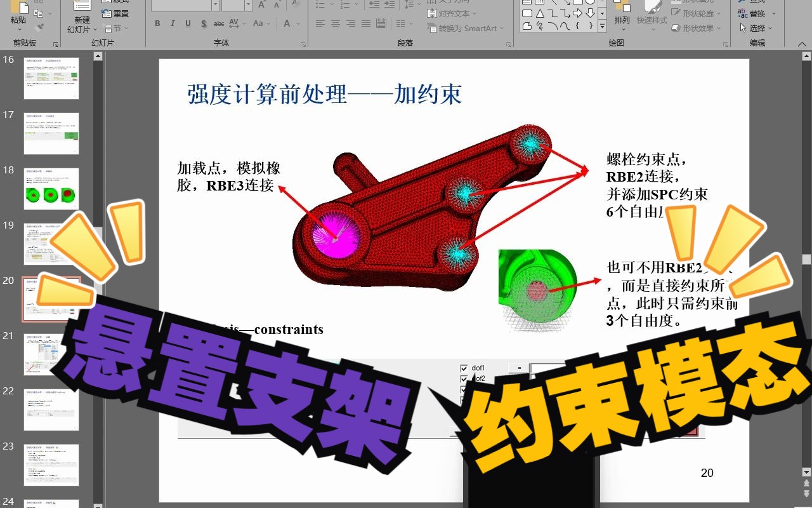The image size is (812, 508).
Task: Select slide 16 thumbnail
Action: point(51,78)
